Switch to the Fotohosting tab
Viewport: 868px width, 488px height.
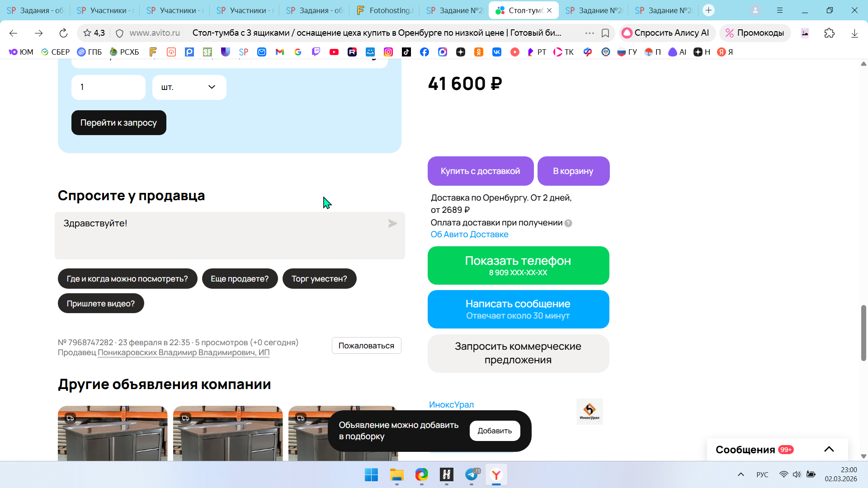coord(385,10)
